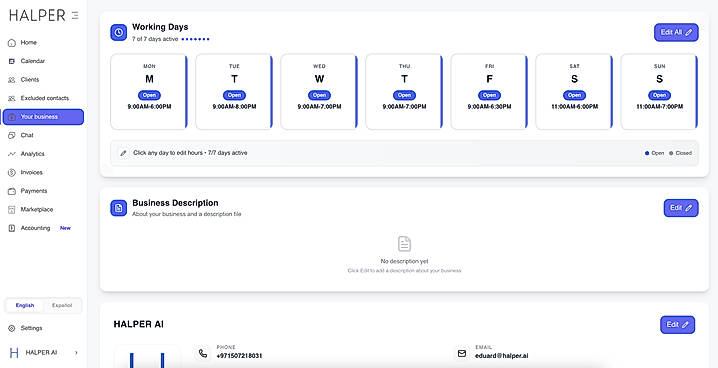Toggle the Open badge on Monday

(x=149, y=95)
